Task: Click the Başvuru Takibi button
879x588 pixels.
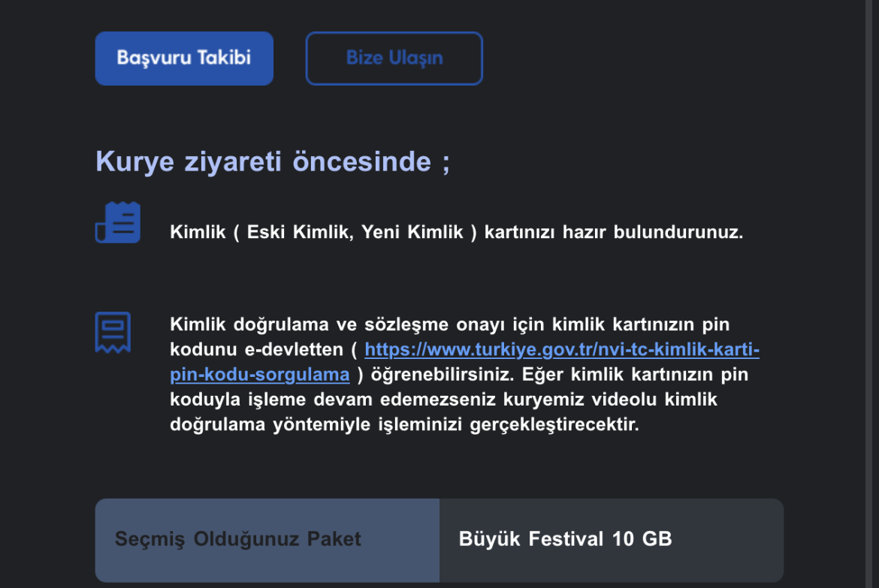Action: tap(184, 59)
